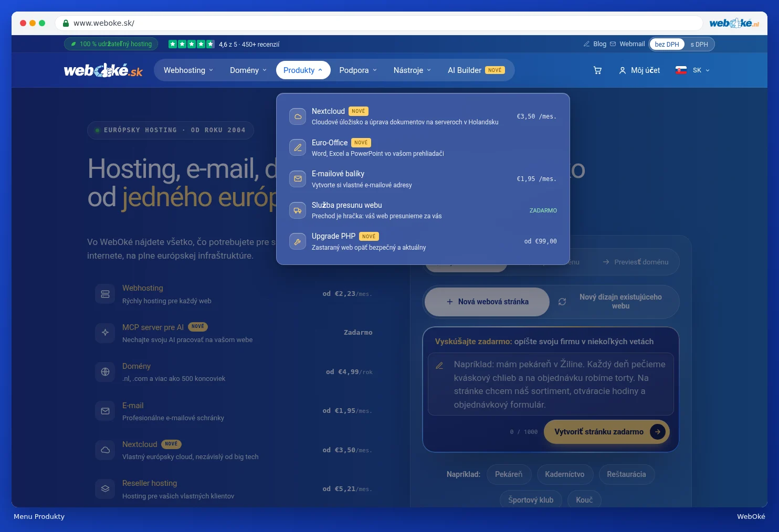Select Nový dizajn existujúceho webu option

coord(614,302)
